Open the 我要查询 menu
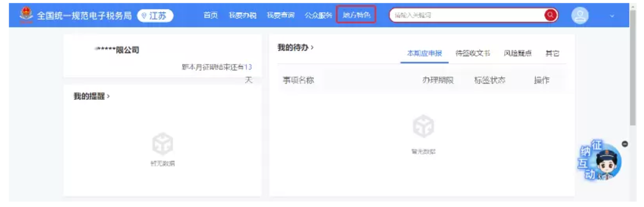This screenshot has width=644, height=207. coord(280,15)
